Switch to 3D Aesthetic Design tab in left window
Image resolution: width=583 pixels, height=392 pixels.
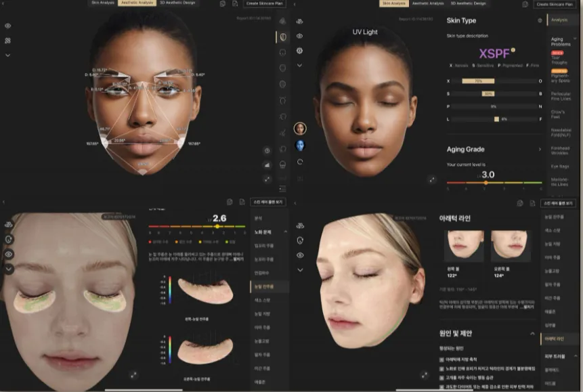177,3
